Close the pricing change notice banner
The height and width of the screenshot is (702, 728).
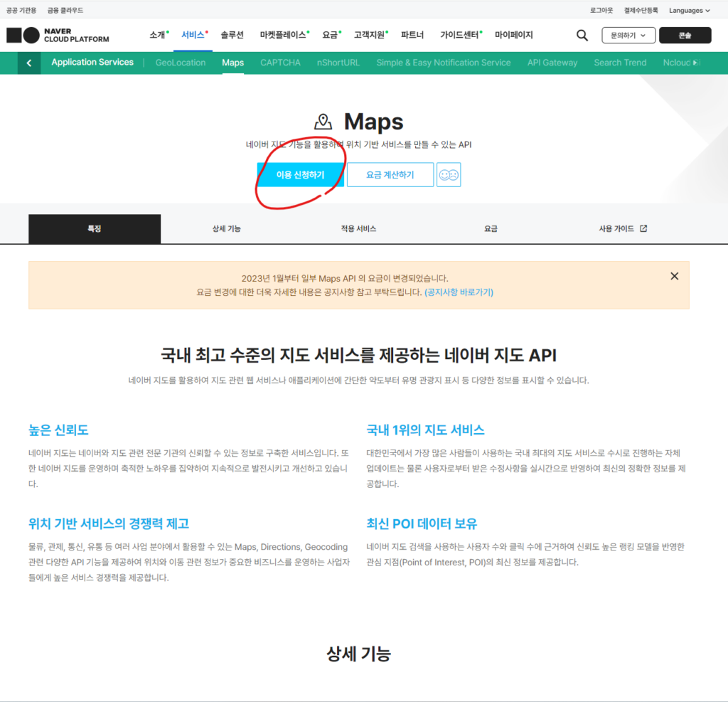[675, 276]
